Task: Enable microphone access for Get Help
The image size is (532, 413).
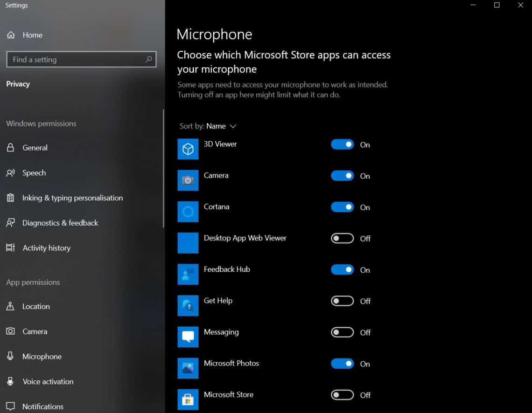Action: tap(342, 301)
